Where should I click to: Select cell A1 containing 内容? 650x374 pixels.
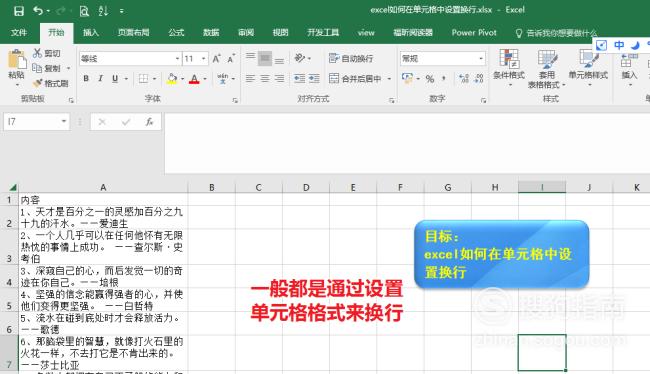103,199
